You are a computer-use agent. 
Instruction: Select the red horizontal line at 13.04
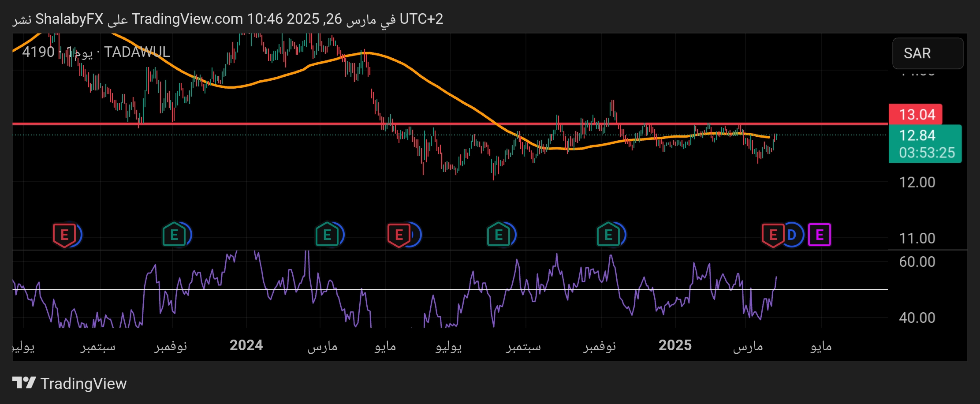pos(265,123)
